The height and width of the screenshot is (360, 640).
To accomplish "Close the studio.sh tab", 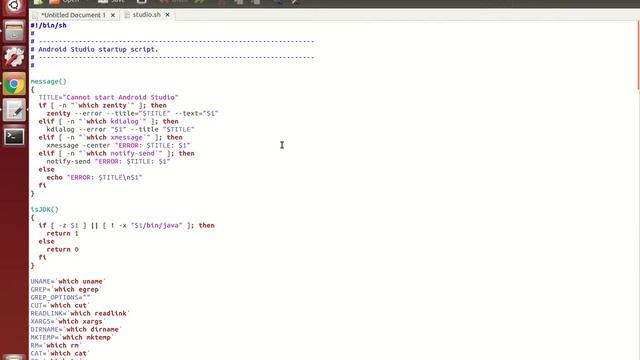I will [x=167, y=15].
